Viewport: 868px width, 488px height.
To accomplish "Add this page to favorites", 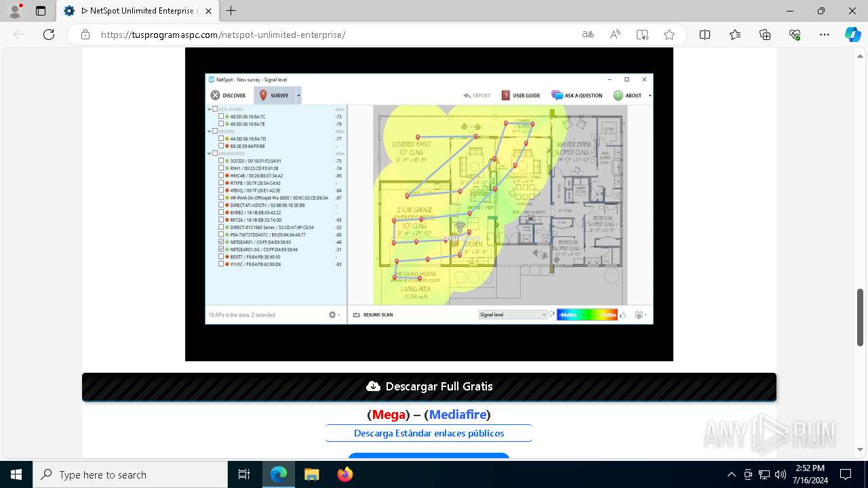I will click(x=669, y=35).
